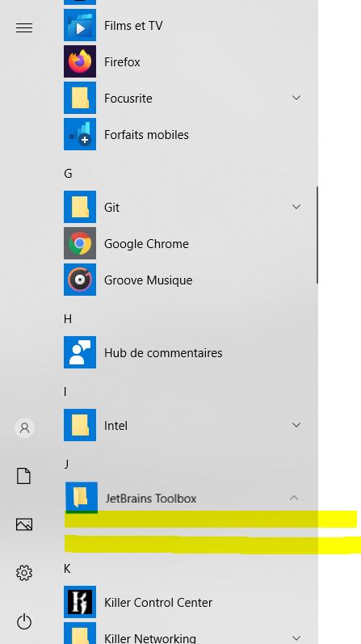Open Firefox from its icon

point(80,61)
